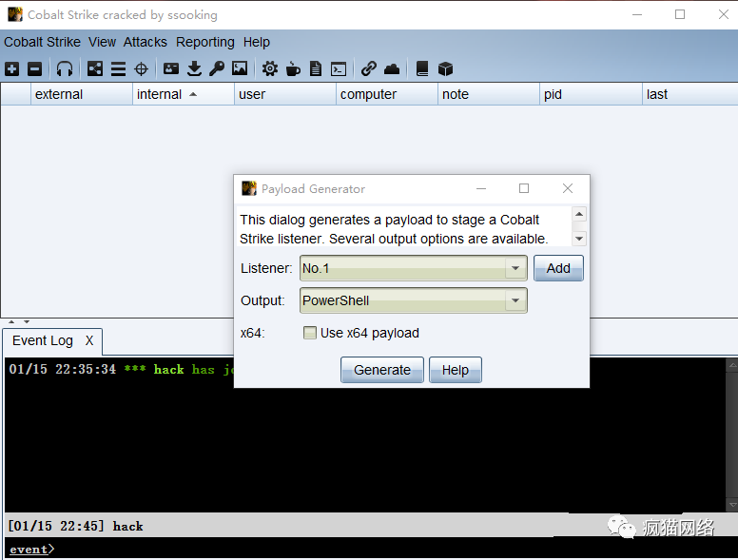The image size is (738, 560).
Task: Click the cube About icon in toolbar
Action: [445, 69]
